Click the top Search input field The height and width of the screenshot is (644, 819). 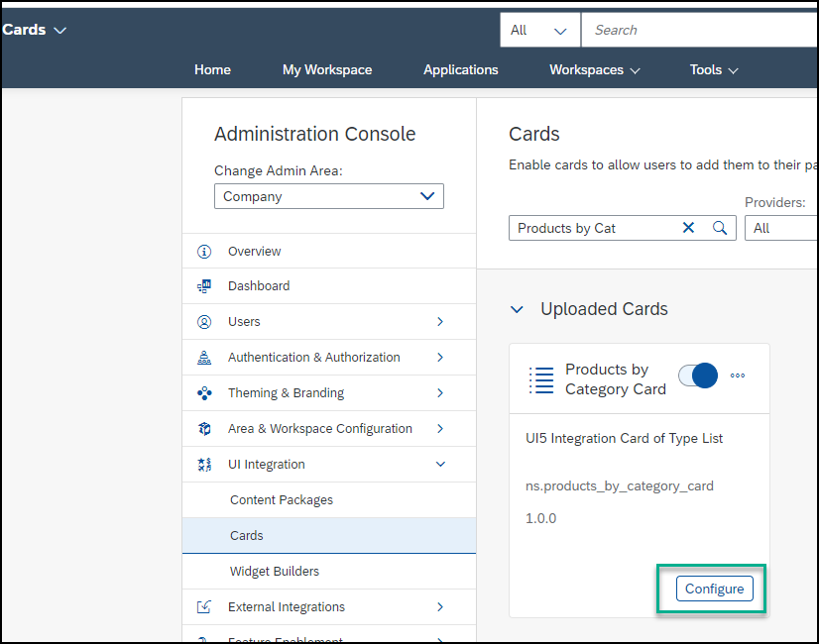pos(700,31)
